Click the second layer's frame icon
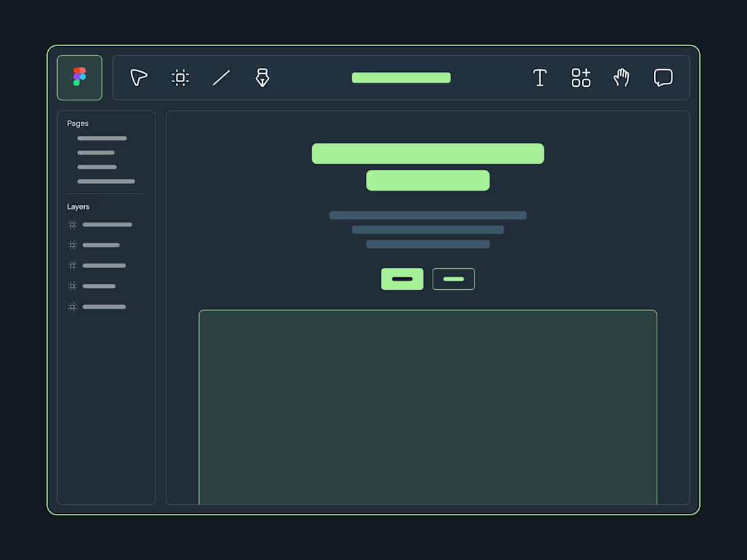 (72, 245)
